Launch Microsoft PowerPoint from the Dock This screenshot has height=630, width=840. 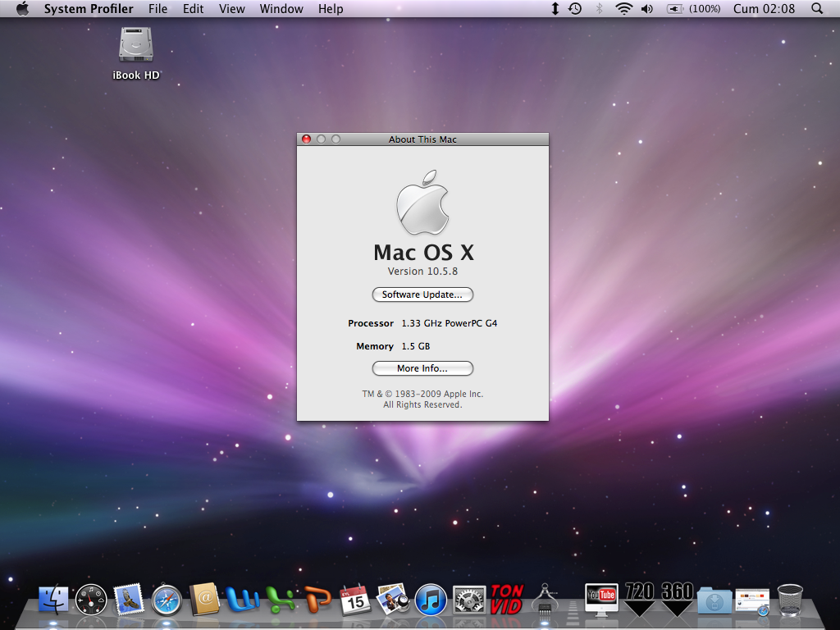[x=317, y=600]
